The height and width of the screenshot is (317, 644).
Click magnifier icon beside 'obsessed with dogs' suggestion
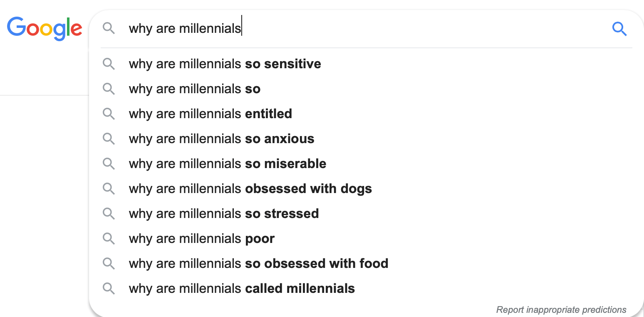coord(109,189)
